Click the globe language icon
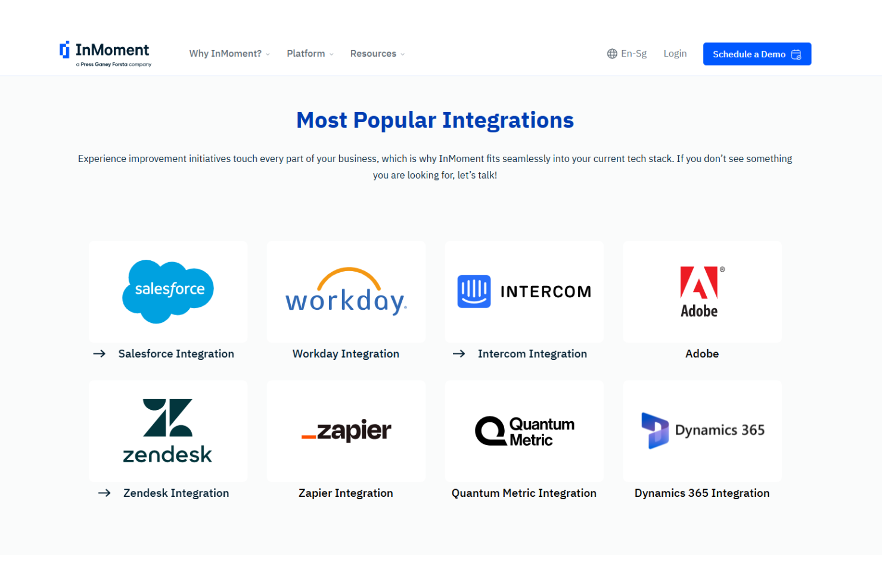 click(x=612, y=54)
